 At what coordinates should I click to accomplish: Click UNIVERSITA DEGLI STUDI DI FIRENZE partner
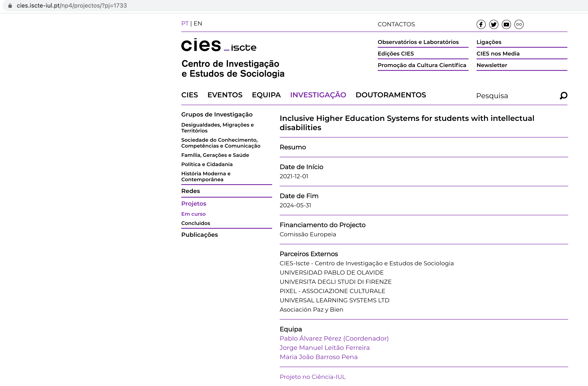click(x=335, y=282)
